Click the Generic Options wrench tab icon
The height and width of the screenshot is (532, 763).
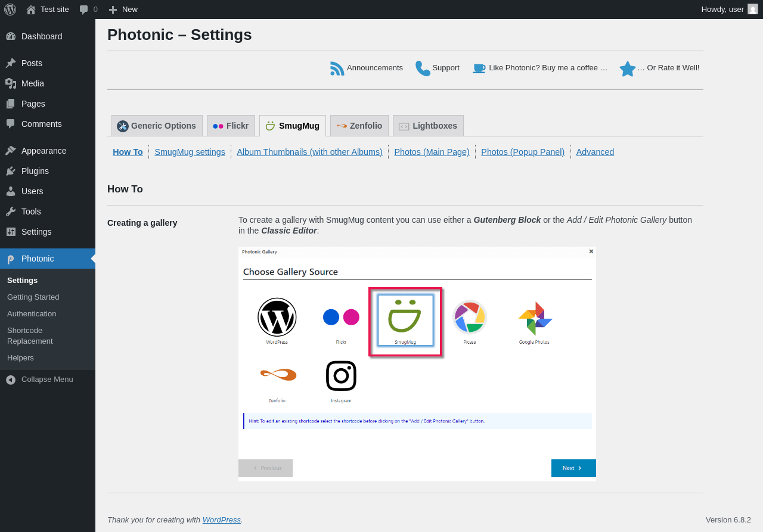click(123, 126)
